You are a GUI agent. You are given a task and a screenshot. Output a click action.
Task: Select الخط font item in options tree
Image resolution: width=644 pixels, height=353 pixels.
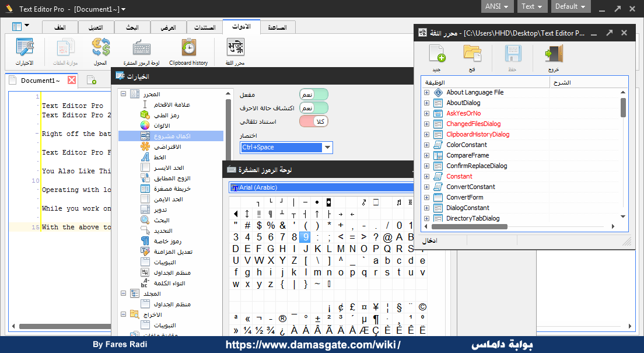click(160, 157)
